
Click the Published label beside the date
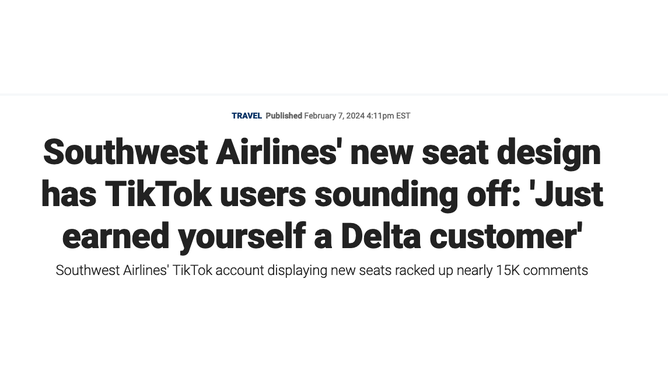pyautogui.click(x=284, y=116)
